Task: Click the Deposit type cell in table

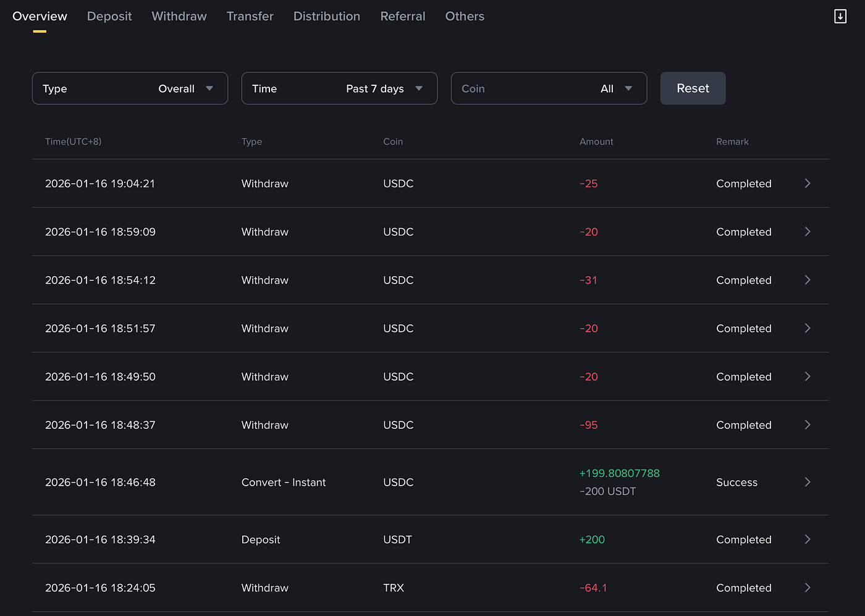Action: tap(261, 539)
